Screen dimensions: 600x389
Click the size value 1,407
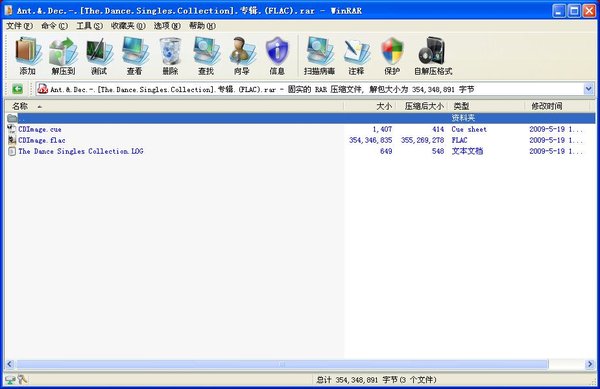click(x=382, y=129)
